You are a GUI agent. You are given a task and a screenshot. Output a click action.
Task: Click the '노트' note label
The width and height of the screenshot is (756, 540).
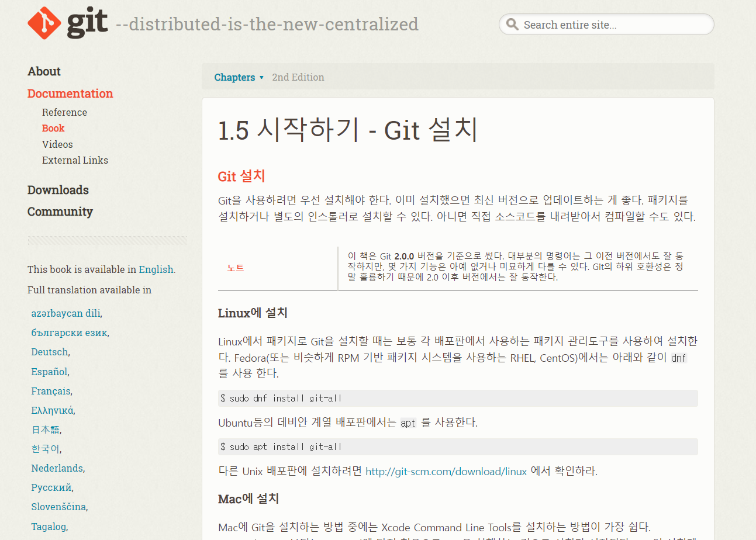pyautogui.click(x=236, y=268)
